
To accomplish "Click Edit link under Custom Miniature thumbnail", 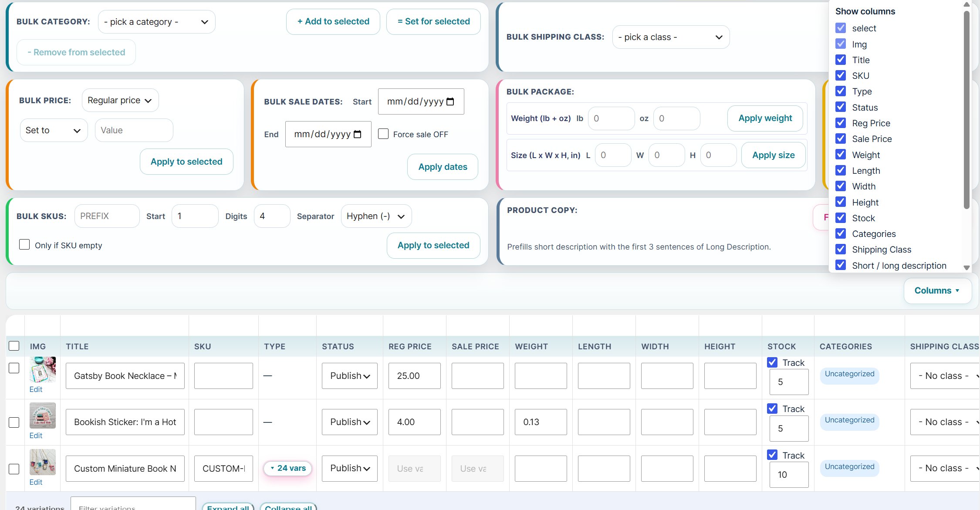I will 36,482.
